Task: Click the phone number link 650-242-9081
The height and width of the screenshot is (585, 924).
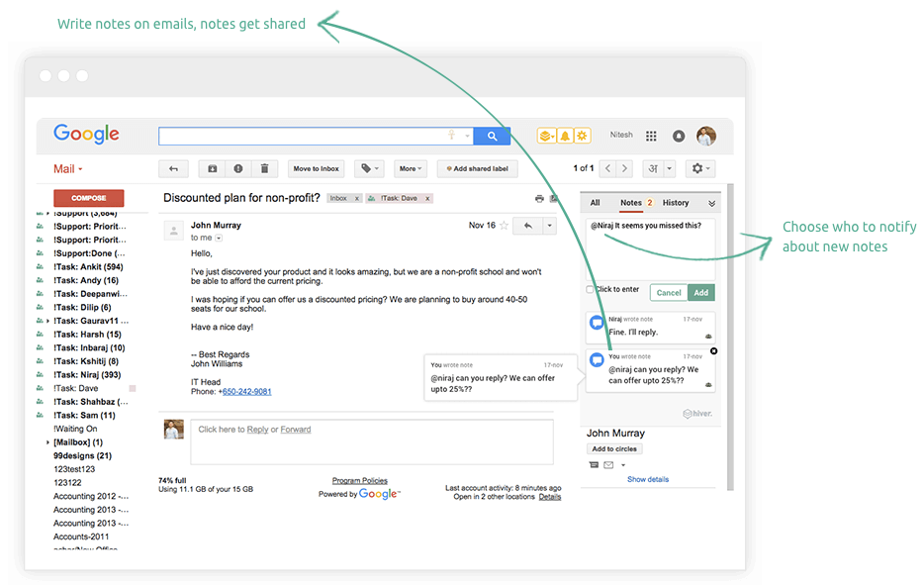Action: (x=246, y=392)
